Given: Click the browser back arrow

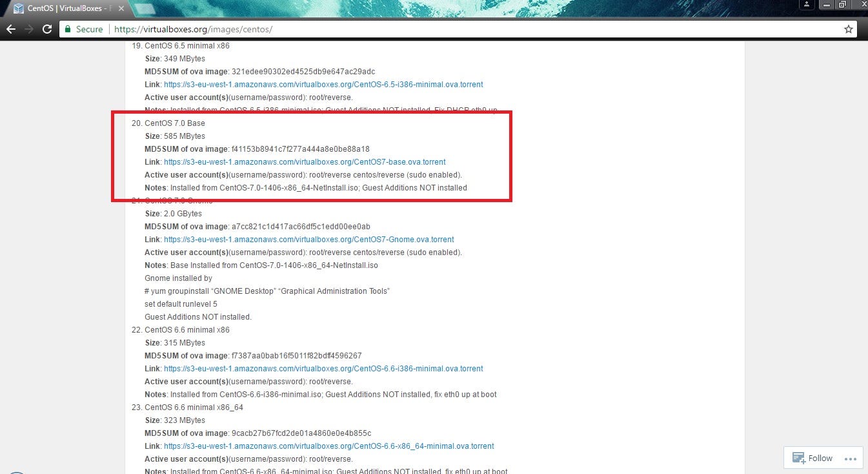Looking at the screenshot, I should 11,29.
